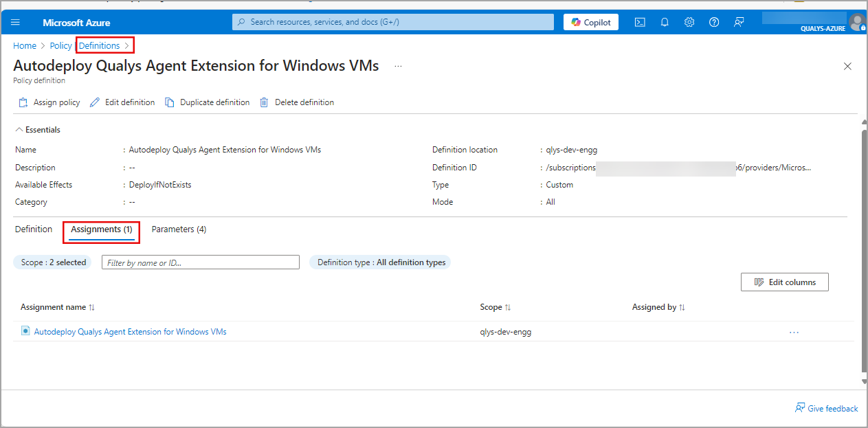Open the Definition type filter
Image resolution: width=868 pixels, height=428 pixels.
tap(381, 262)
